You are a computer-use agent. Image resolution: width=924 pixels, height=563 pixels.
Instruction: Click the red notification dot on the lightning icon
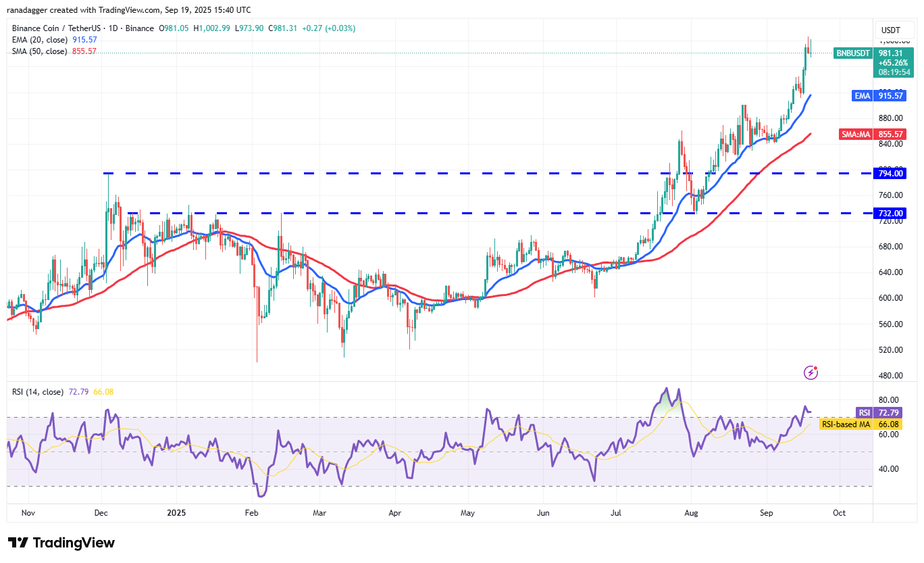pyautogui.click(x=816, y=367)
